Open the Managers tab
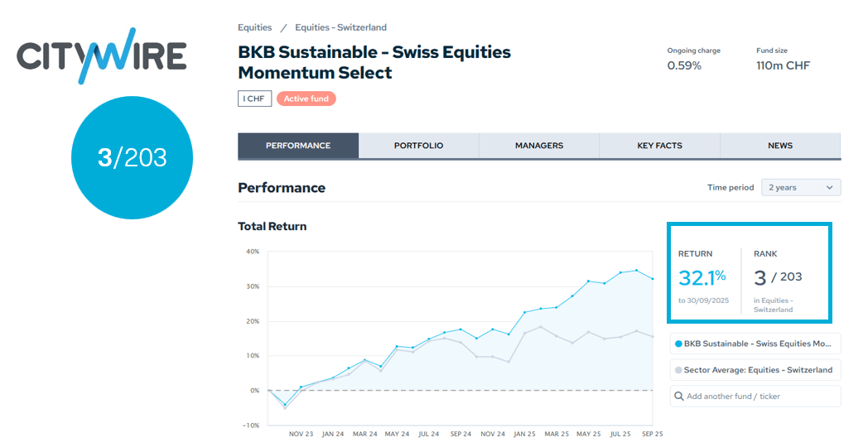The height and width of the screenshot is (447, 868). coord(539,146)
